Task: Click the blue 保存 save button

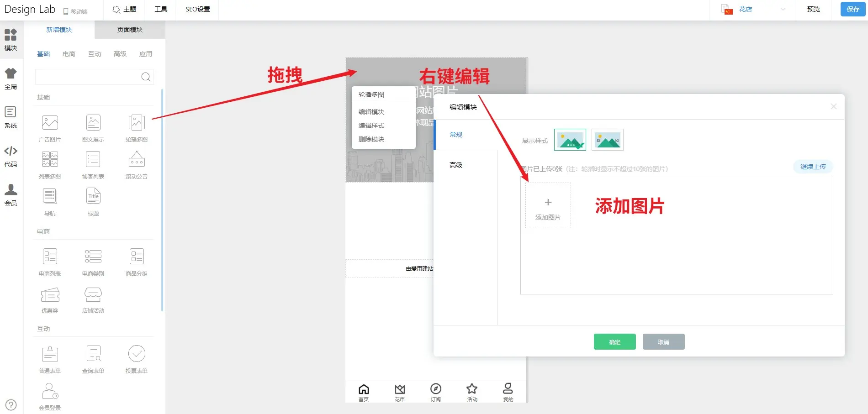Action: pyautogui.click(x=852, y=9)
